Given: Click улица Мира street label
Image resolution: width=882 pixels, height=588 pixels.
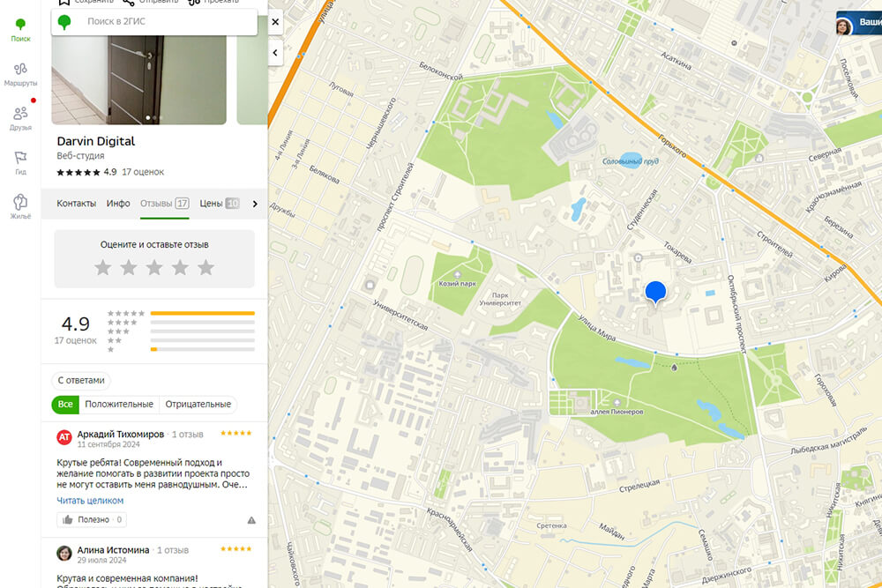Looking at the screenshot, I should point(597,328).
